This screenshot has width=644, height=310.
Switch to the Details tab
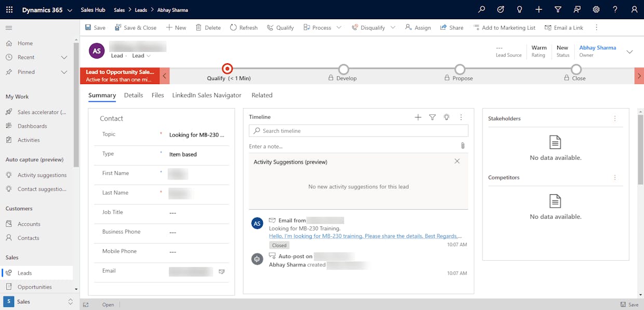click(133, 95)
